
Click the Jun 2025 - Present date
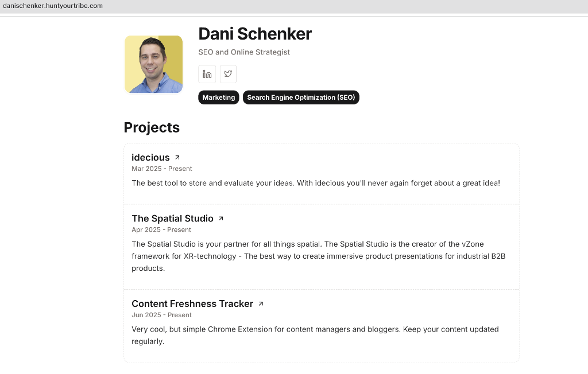(161, 315)
